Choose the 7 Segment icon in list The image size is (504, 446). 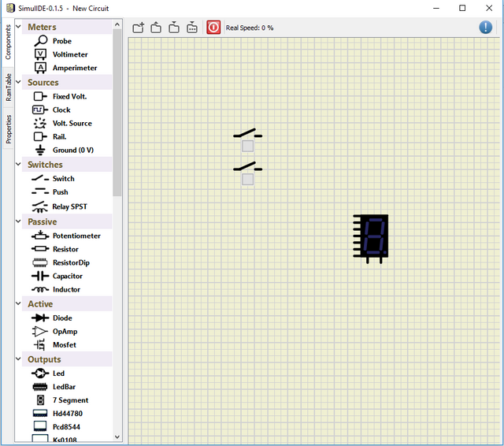click(40, 400)
